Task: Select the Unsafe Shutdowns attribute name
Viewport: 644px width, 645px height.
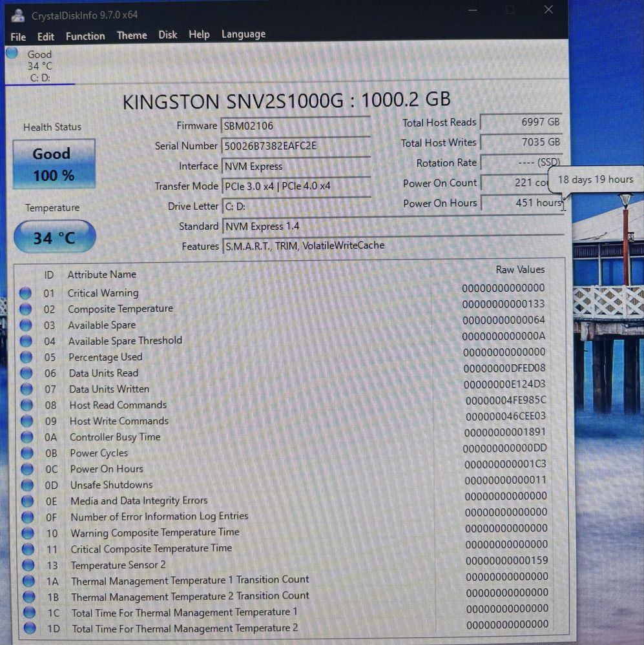Action: tap(112, 485)
